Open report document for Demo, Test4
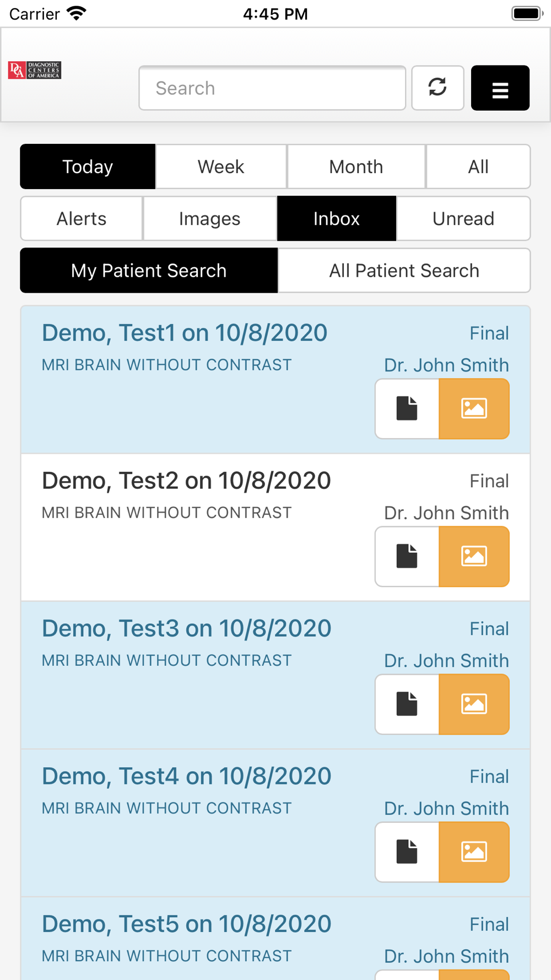 tap(407, 852)
